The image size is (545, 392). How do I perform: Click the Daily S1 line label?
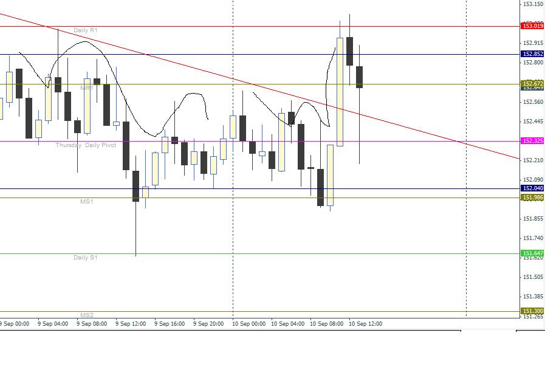point(86,258)
